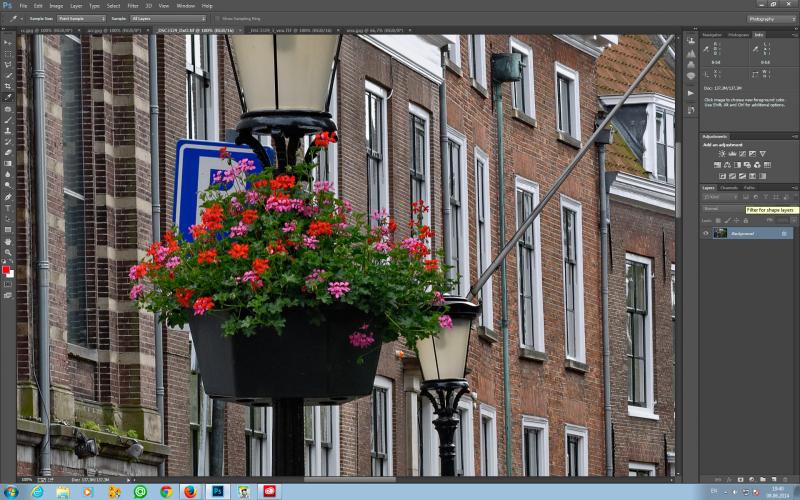Select the Hand tool
This screenshot has width=800, height=500.
[x=8, y=241]
